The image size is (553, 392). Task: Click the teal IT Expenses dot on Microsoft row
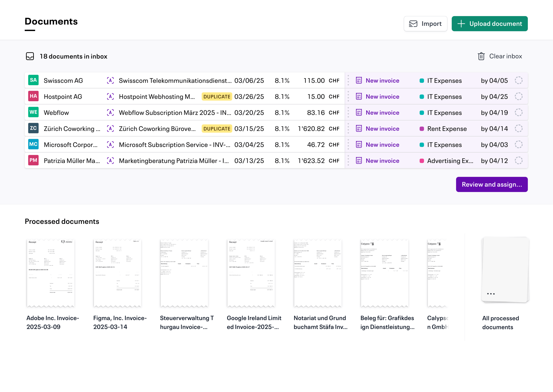[422, 145]
